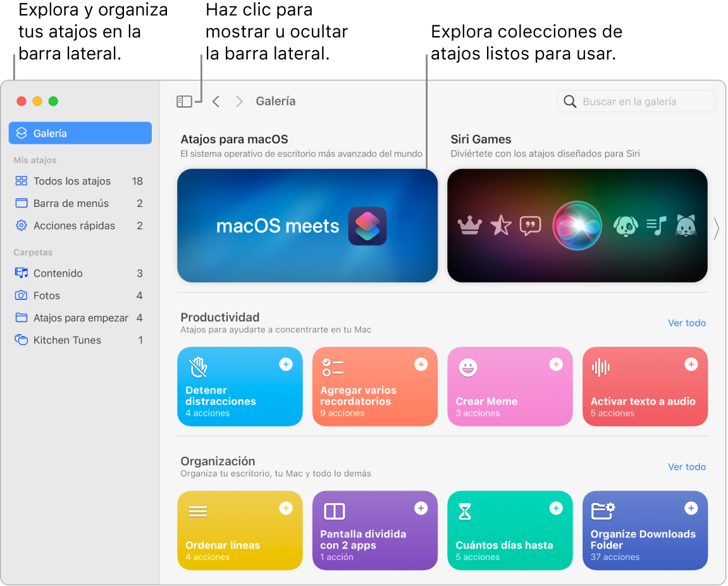This screenshot has width=728, height=586.
Task: Go forward with the right chevron
Action: pyautogui.click(x=239, y=101)
